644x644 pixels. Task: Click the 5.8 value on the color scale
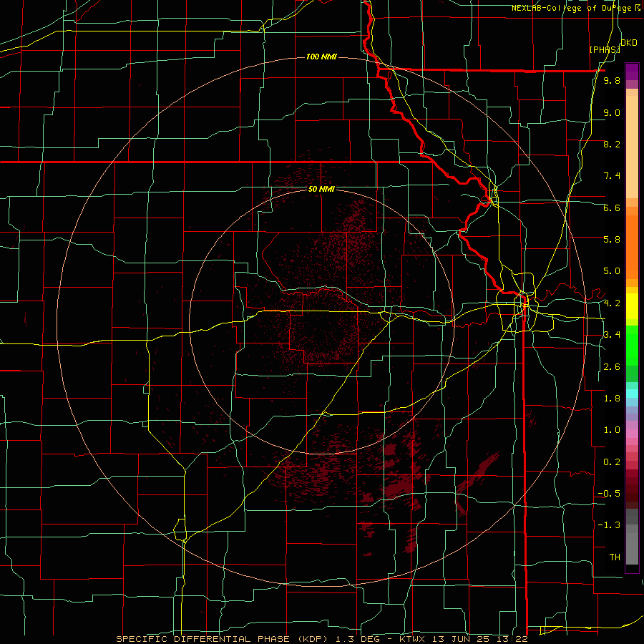point(612,239)
